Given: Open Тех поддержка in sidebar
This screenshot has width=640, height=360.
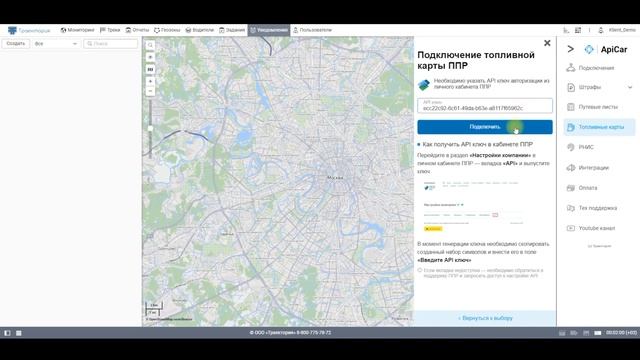Looking at the screenshot, I should [598, 208].
